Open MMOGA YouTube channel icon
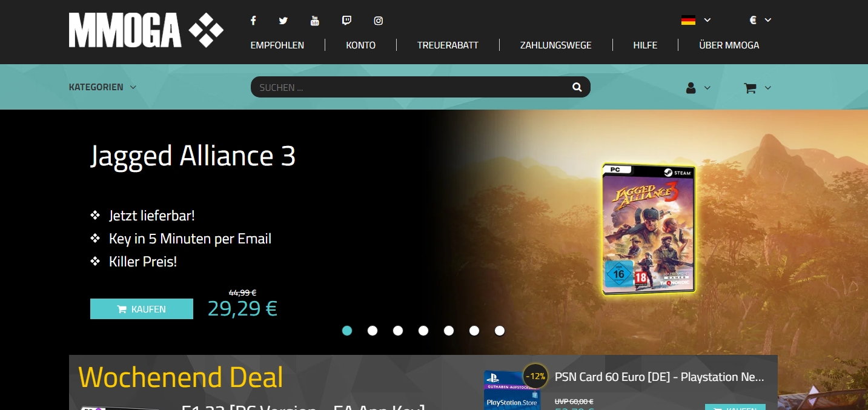 [315, 21]
